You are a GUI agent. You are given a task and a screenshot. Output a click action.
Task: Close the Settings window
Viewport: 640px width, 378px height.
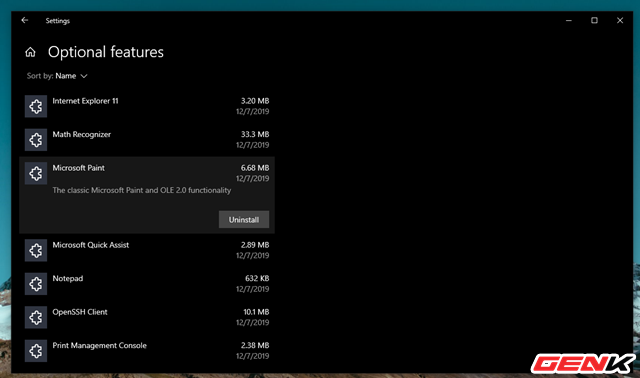620,20
